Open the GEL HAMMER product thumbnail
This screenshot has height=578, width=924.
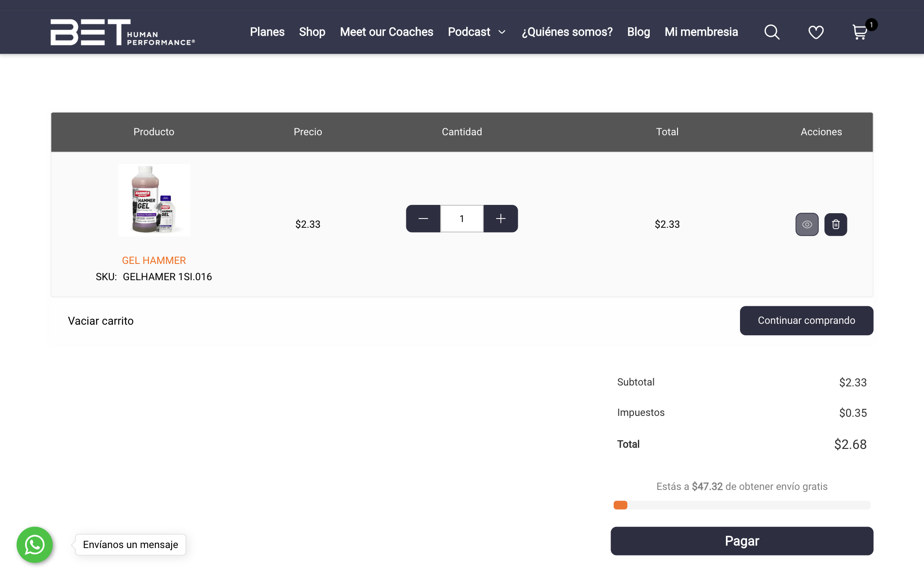point(154,200)
